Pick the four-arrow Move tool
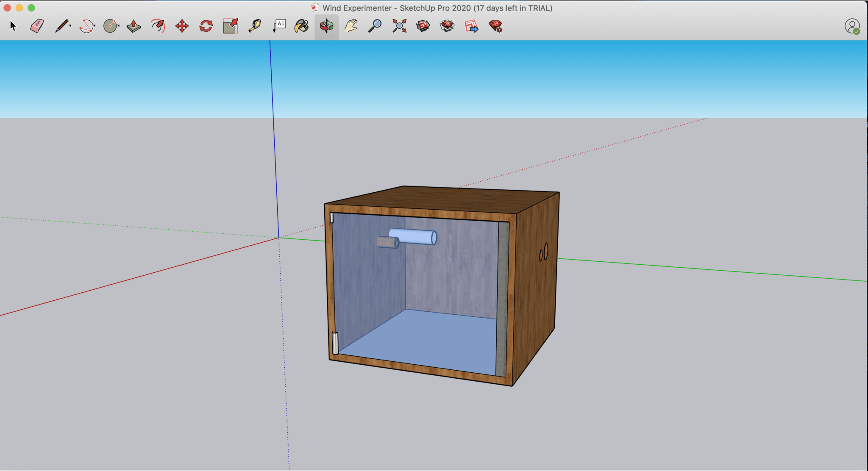 coord(182,26)
